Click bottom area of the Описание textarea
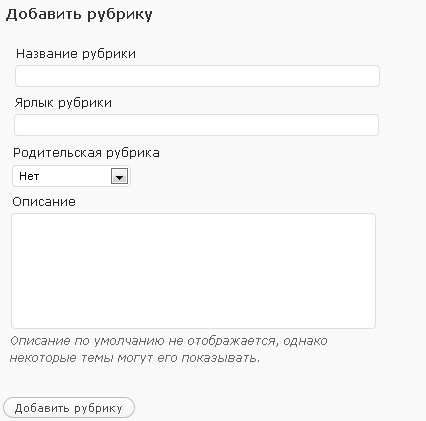426x421 pixels. coord(193,320)
